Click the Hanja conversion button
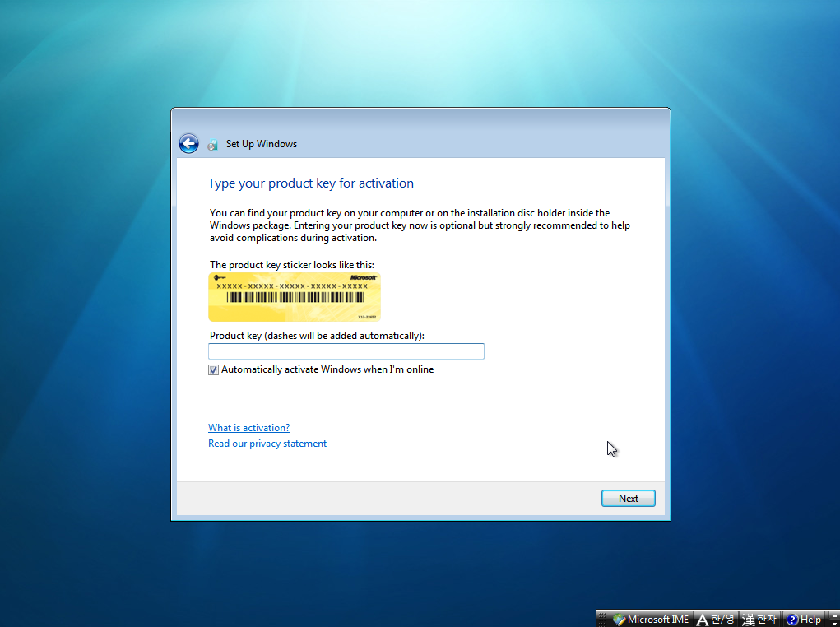 759,620
